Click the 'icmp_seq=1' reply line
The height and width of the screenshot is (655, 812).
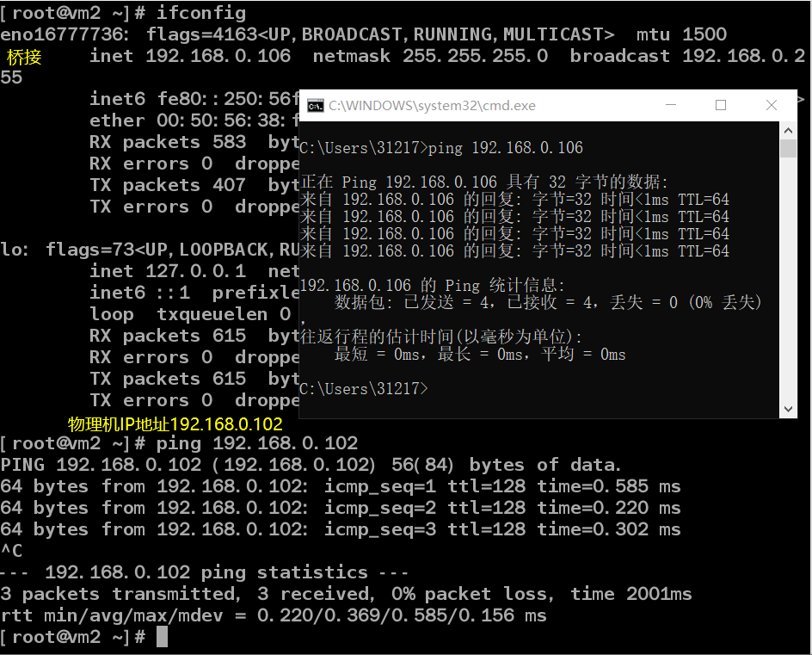(341, 486)
